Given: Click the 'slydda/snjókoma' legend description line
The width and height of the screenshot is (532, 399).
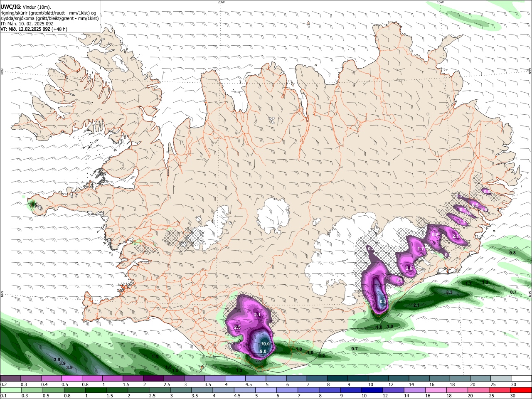Looking at the screenshot, I should (x=49, y=18).
